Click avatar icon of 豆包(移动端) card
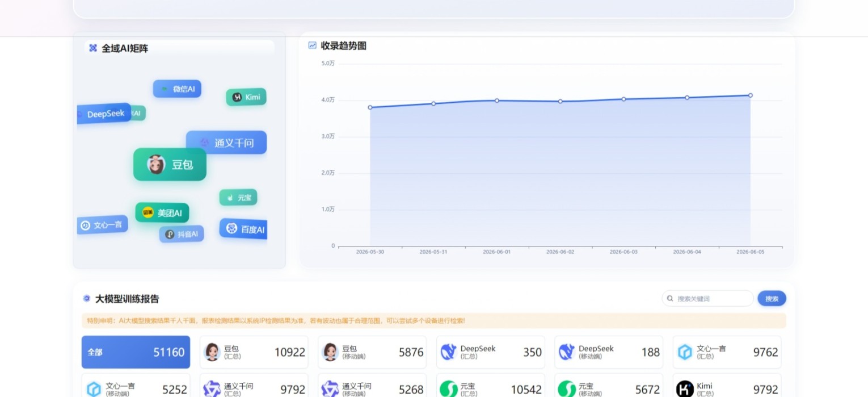 pos(330,352)
